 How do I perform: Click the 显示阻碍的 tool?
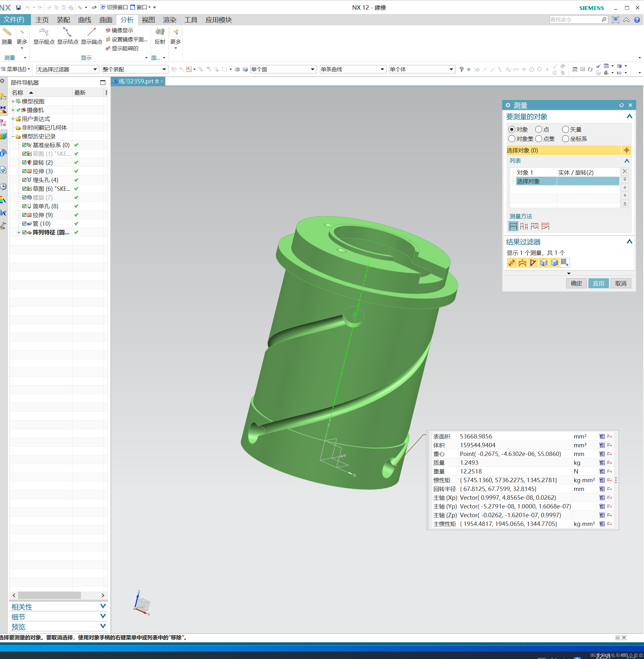[x=122, y=49]
